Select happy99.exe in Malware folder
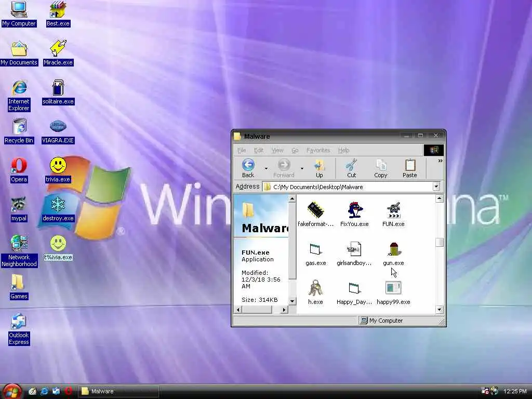The height and width of the screenshot is (399, 532). [x=393, y=292]
